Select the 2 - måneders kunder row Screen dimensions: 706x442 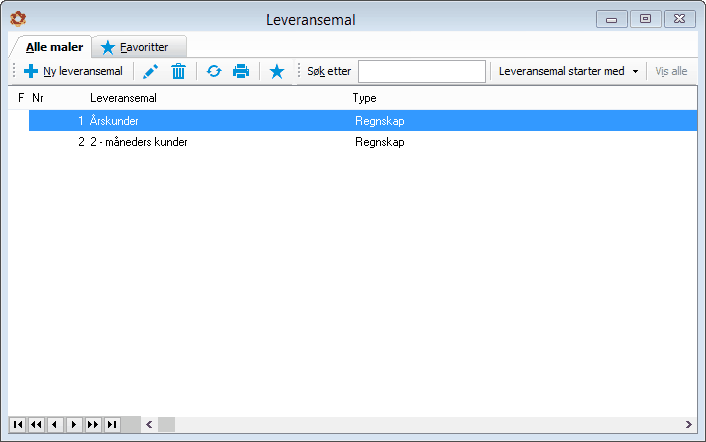(363, 142)
